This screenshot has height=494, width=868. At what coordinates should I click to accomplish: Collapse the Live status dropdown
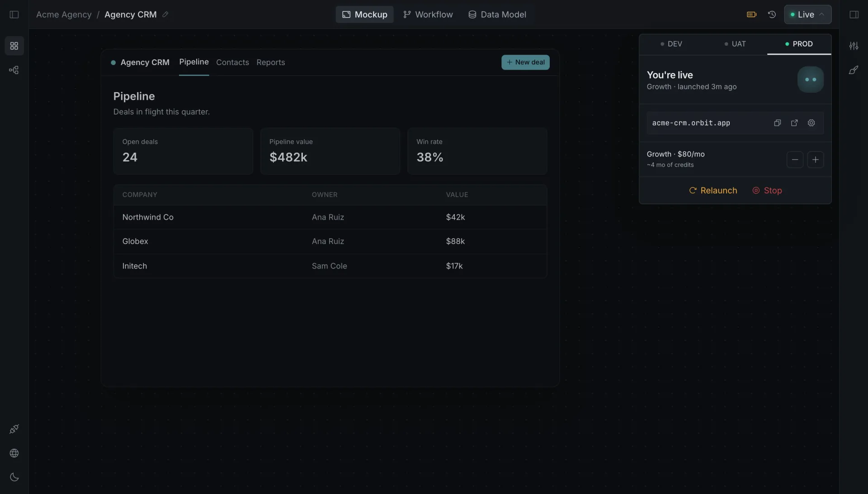[x=807, y=14]
